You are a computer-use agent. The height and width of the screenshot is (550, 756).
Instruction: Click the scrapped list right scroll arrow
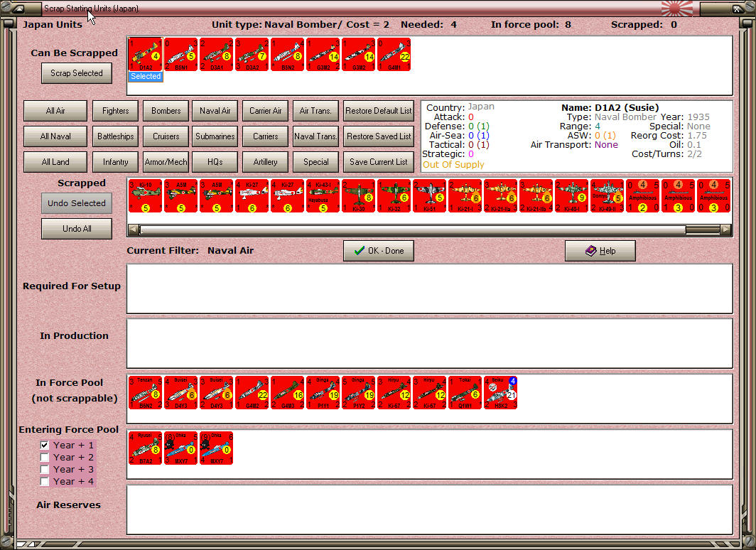pyautogui.click(x=725, y=230)
